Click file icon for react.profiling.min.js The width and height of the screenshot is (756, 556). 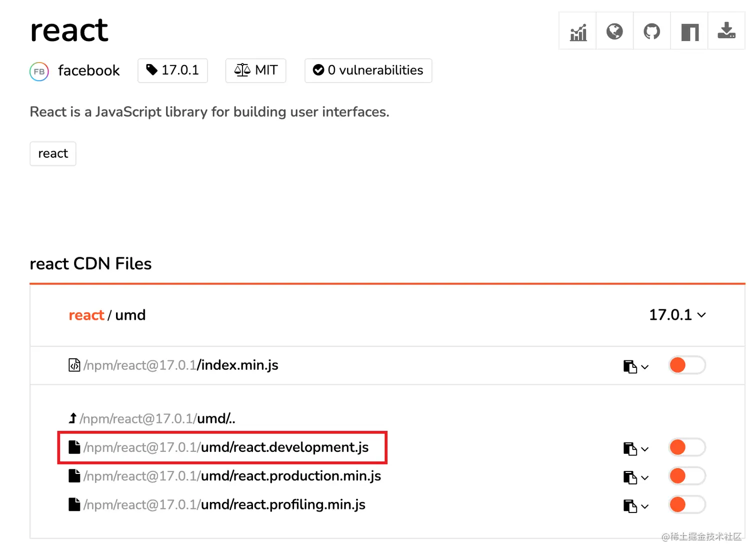click(x=74, y=504)
